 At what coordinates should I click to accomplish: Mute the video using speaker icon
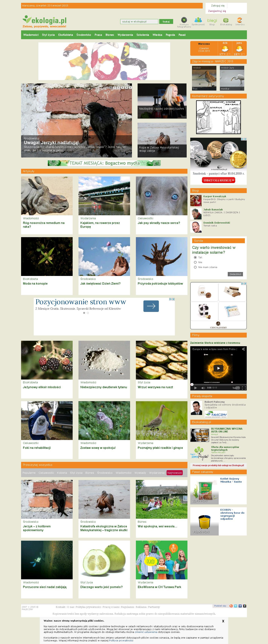203,388
